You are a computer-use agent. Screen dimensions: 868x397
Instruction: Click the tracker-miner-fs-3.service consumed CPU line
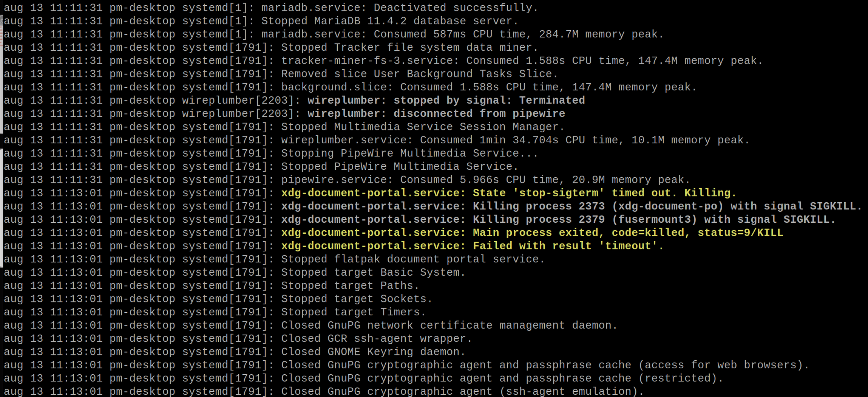[x=383, y=60]
